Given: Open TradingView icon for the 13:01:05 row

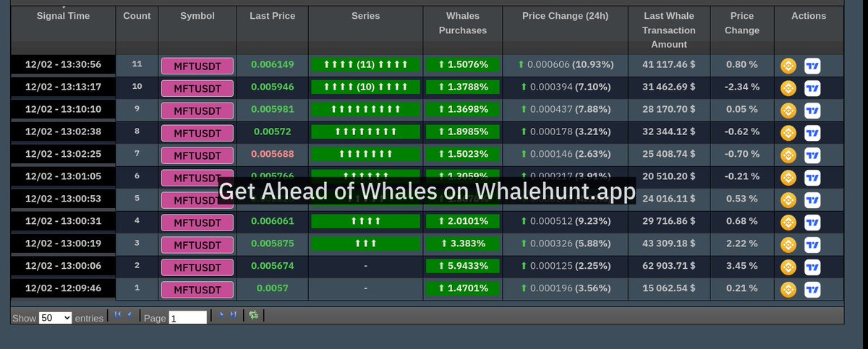Looking at the screenshot, I should pos(812,178).
